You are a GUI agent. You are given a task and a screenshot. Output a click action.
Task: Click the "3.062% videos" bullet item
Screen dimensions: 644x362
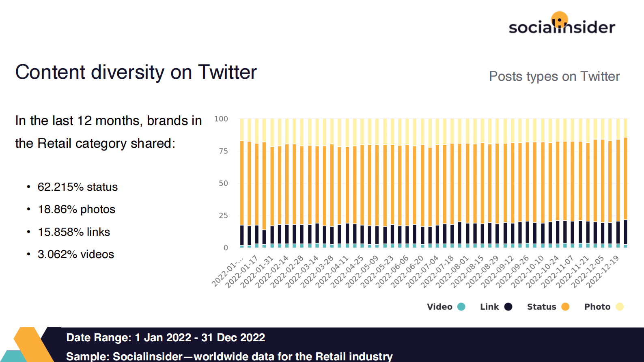coord(76,254)
